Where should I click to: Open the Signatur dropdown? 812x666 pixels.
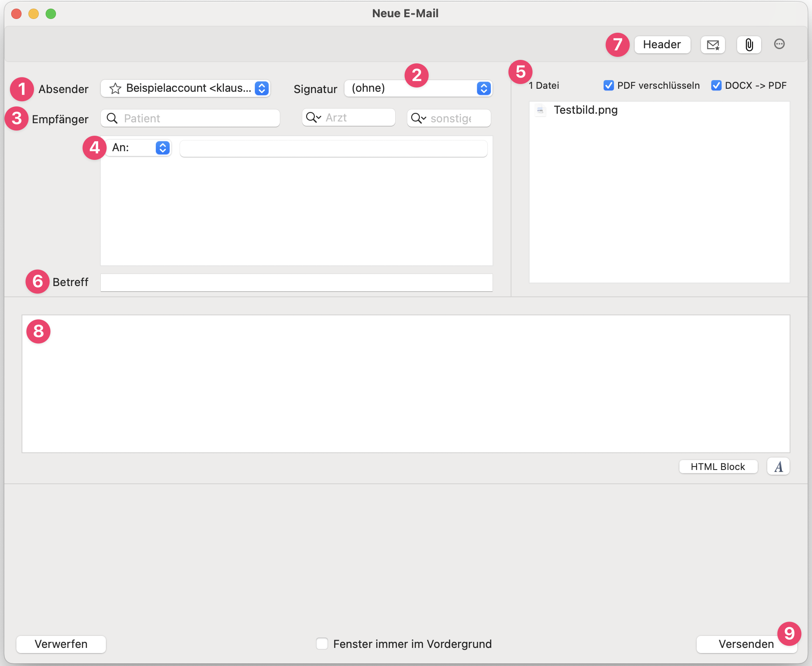point(418,88)
